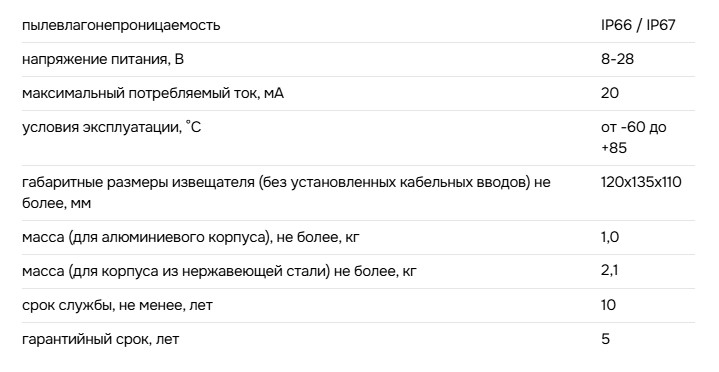The height and width of the screenshot is (372, 719).
Task: Select the 20 mA current value
Action: [610, 93]
